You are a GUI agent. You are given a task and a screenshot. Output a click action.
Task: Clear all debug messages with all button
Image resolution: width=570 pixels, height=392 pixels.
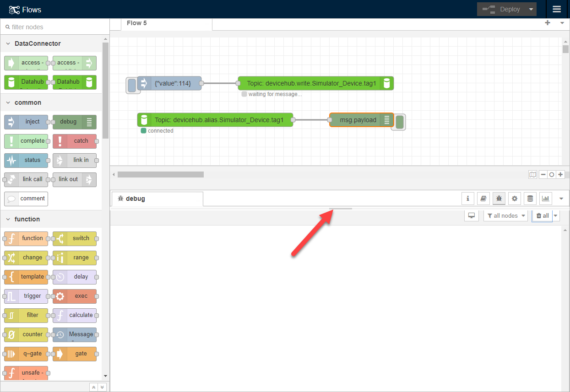tap(542, 215)
